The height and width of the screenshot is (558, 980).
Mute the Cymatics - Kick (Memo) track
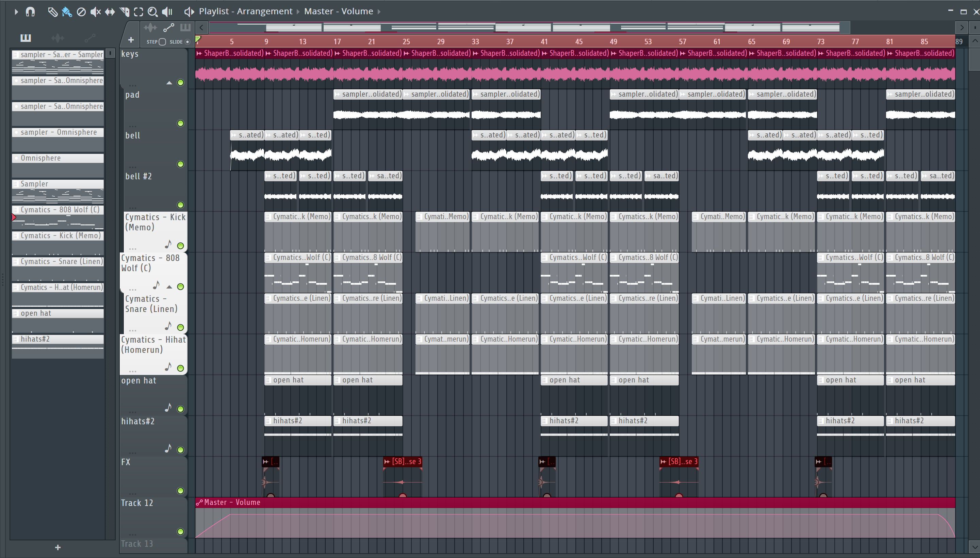click(180, 246)
